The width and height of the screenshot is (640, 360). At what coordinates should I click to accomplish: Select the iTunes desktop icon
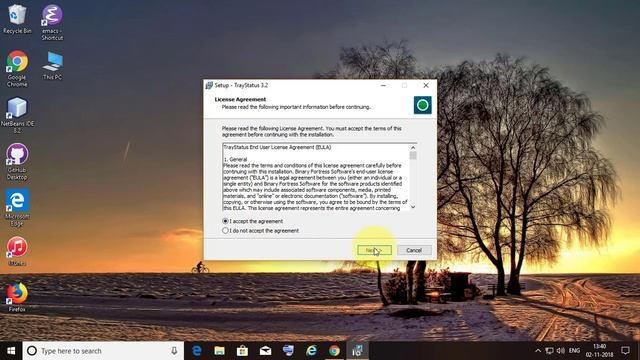click(17, 251)
